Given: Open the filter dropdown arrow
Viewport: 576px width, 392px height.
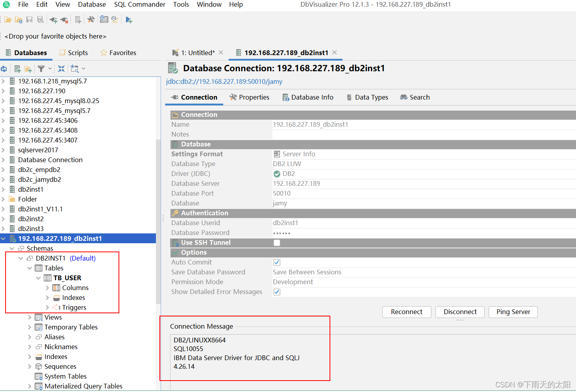Looking at the screenshot, I should [x=50, y=68].
